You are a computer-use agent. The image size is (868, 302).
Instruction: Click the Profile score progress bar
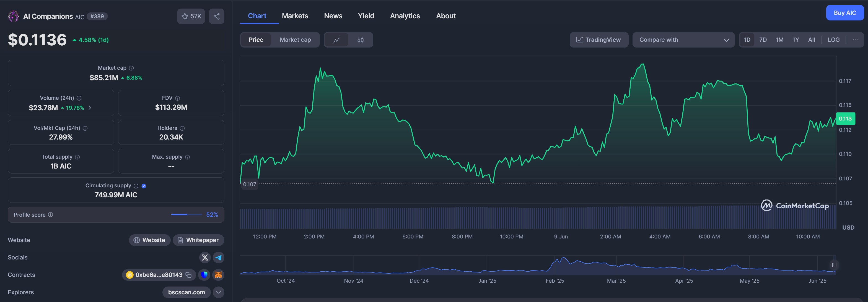187,215
